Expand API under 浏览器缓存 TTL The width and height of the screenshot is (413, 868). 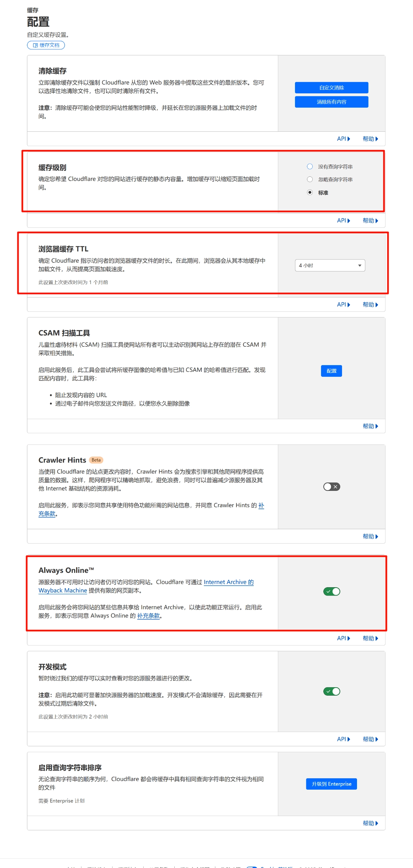coord(343,304)
